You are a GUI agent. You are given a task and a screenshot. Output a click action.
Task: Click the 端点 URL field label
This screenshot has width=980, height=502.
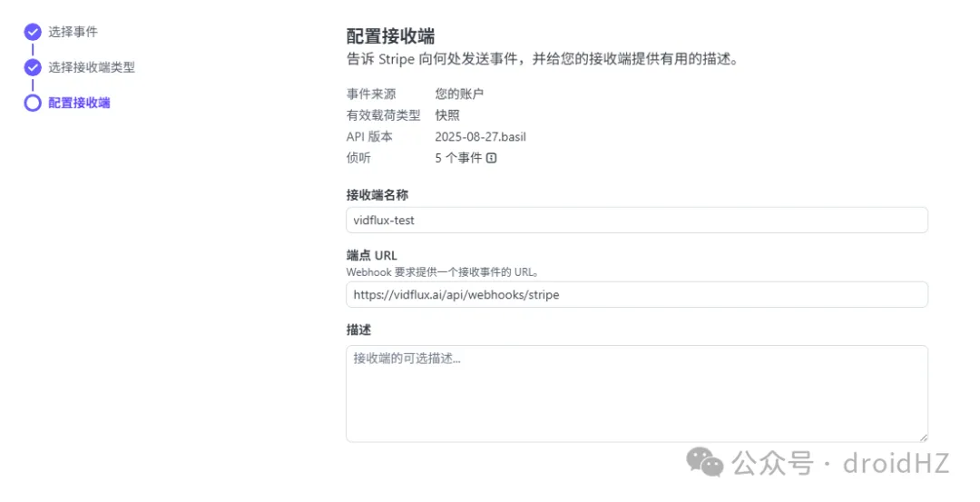click(371, 255)
